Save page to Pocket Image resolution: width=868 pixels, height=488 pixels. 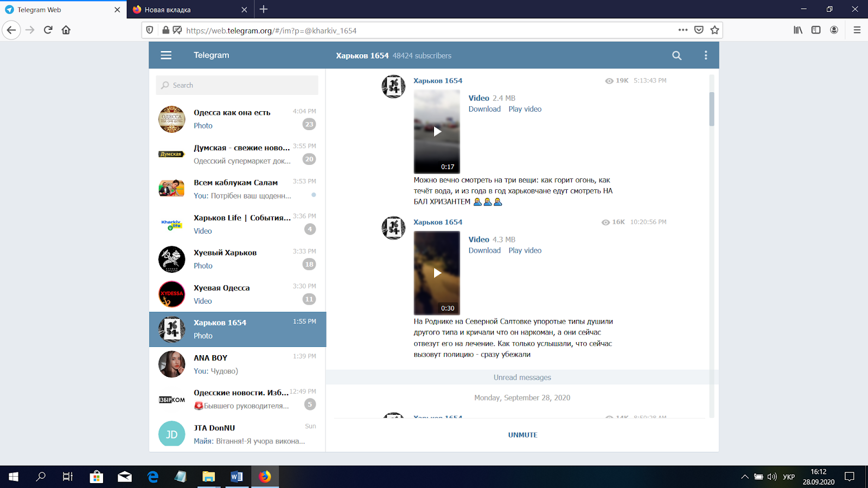coord(699,30)
